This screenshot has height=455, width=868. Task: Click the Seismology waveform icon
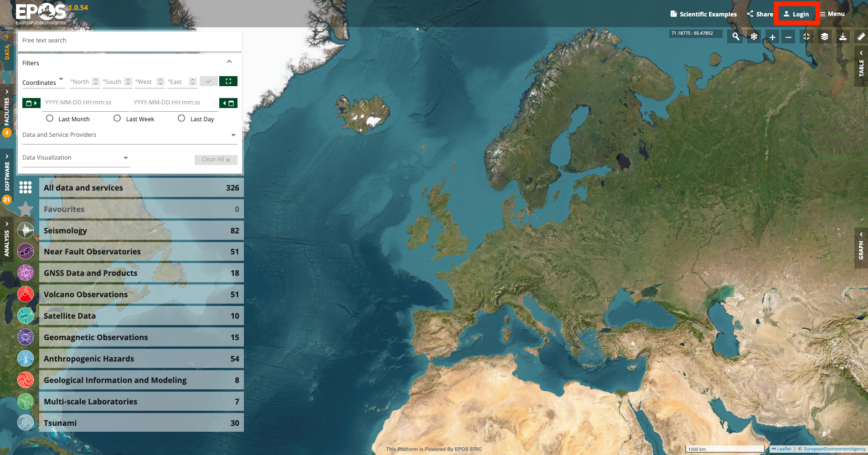click(26, 231)
